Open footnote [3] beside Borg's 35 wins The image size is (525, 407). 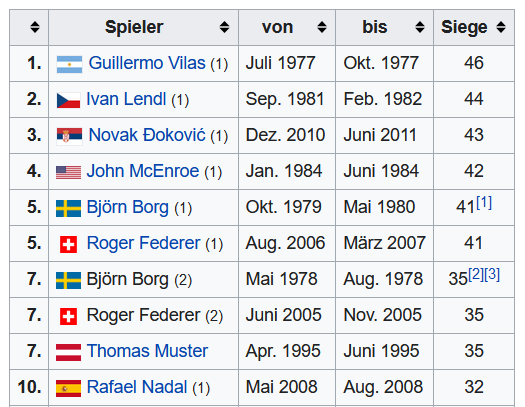(x=492, y=274)
